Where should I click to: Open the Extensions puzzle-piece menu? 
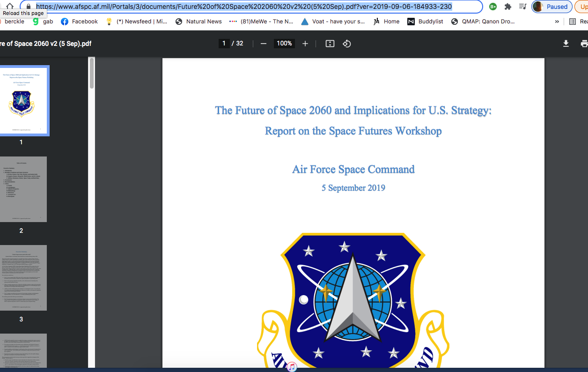508,7
